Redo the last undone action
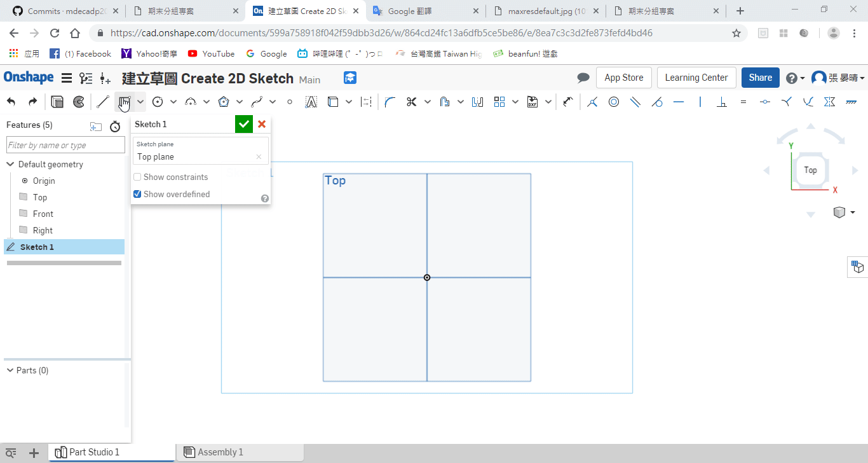The height and width of the screenshot is (463, 868). [x=32, y=102]
